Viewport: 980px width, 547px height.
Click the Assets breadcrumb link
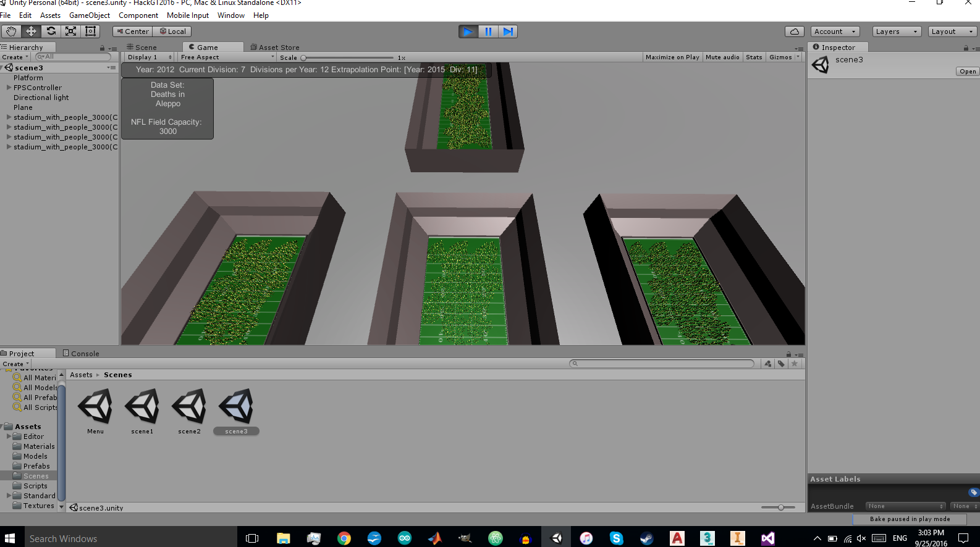click(x=81, y=375)
